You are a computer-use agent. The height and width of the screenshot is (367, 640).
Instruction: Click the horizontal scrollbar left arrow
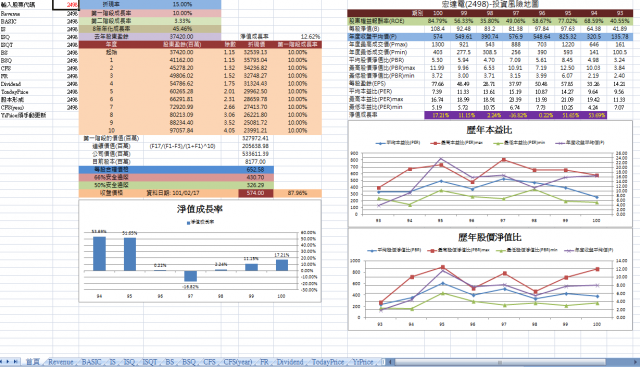pos(390,362)
